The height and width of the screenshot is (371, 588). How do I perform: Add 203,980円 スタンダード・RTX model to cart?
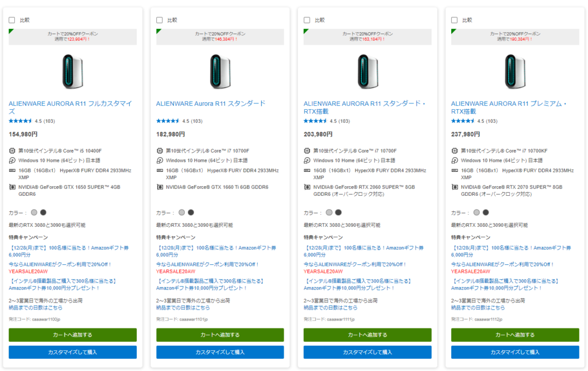coord(367,335)
